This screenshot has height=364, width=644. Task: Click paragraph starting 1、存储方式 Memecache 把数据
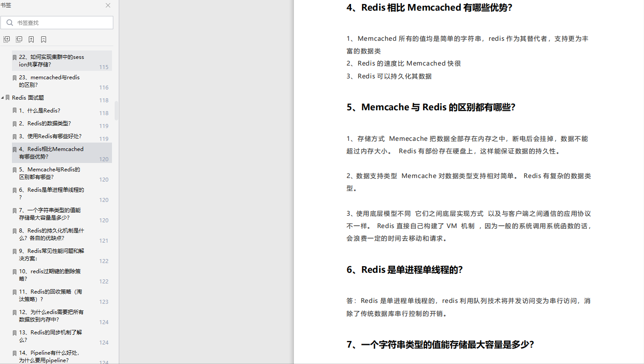point(467,145)
